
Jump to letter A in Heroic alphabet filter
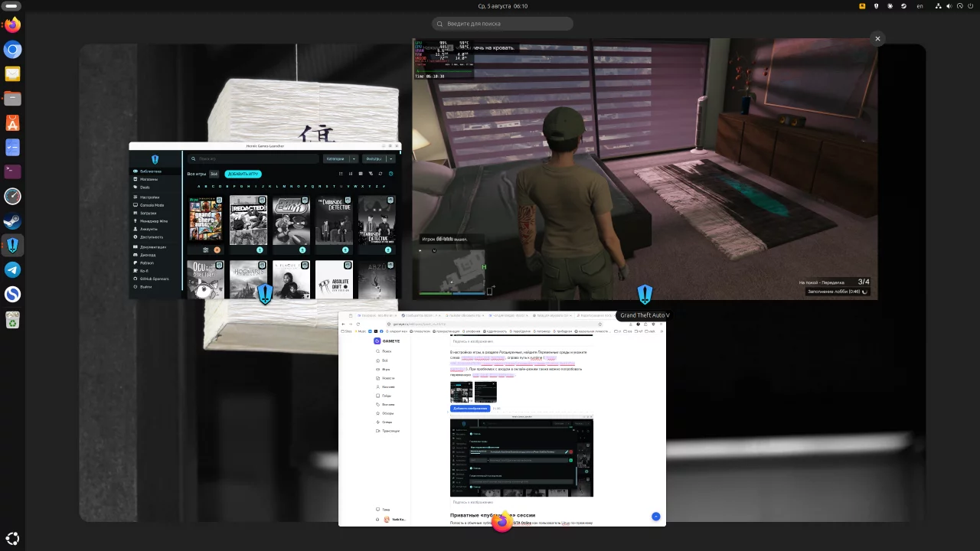tap(199, 186)
